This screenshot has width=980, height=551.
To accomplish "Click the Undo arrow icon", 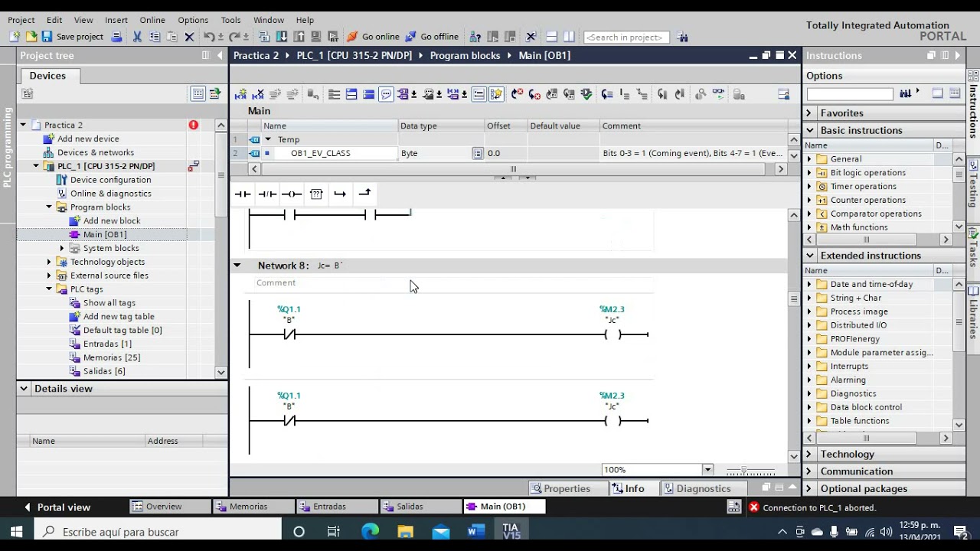I will 208,37.
